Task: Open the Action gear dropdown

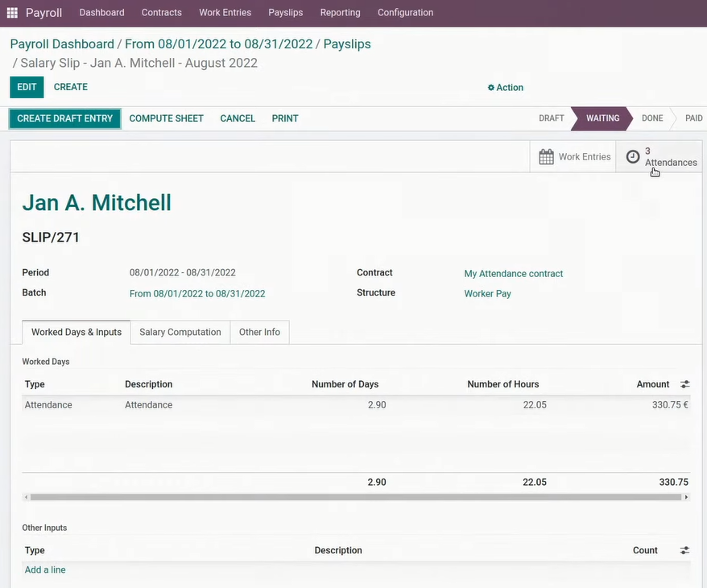Action: [x=506, y=88]
